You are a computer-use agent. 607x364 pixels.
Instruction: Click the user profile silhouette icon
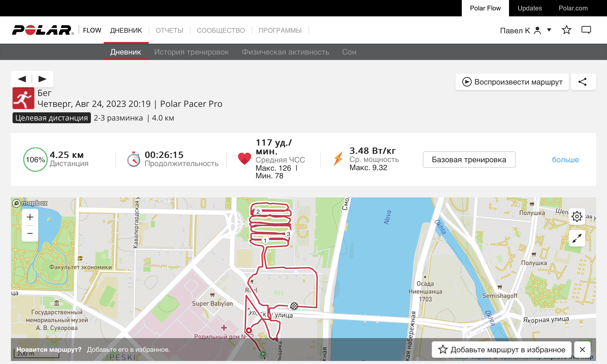[x=537, y=30]
